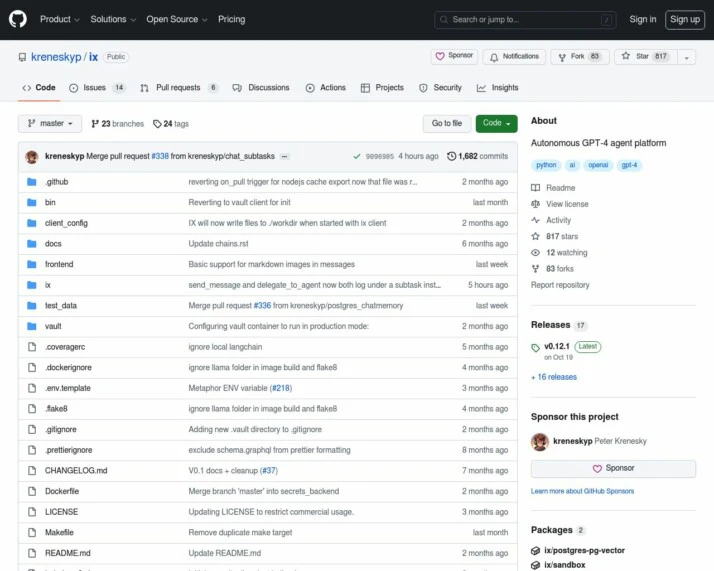
Task: Click the Report repository link
Action: coord(560,285)
